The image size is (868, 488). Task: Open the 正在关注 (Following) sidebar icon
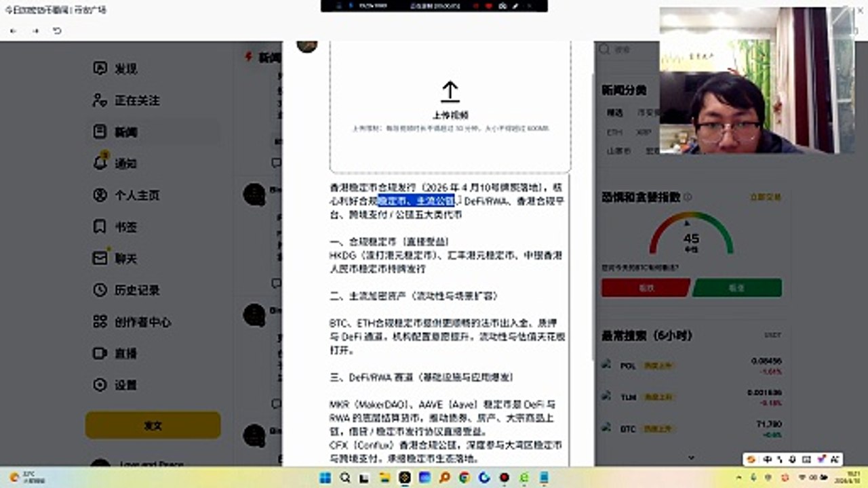point(100,100)
